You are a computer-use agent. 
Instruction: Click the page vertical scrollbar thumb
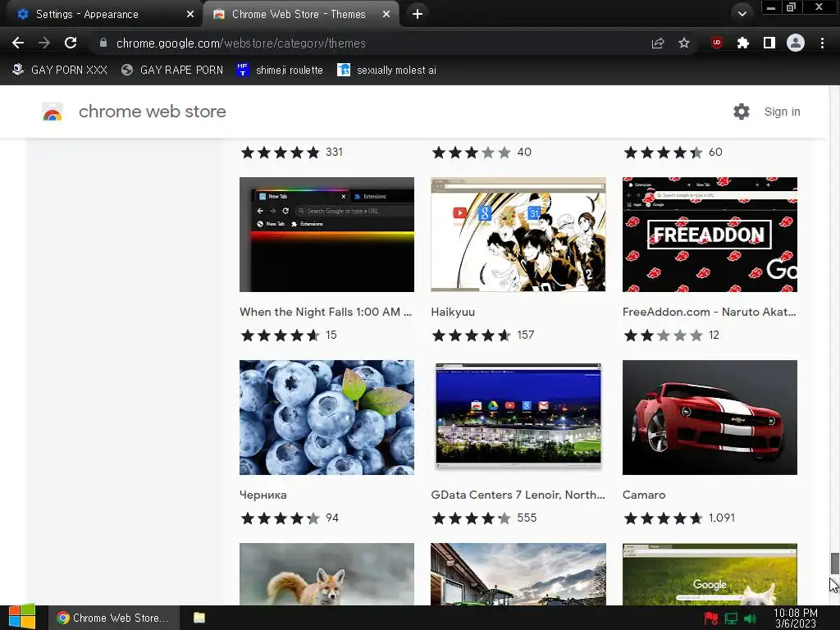pos(834,563)
